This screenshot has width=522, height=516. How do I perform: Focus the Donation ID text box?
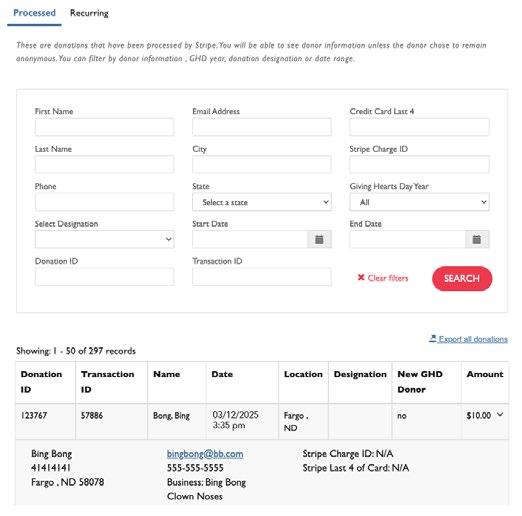pos(104,277)
